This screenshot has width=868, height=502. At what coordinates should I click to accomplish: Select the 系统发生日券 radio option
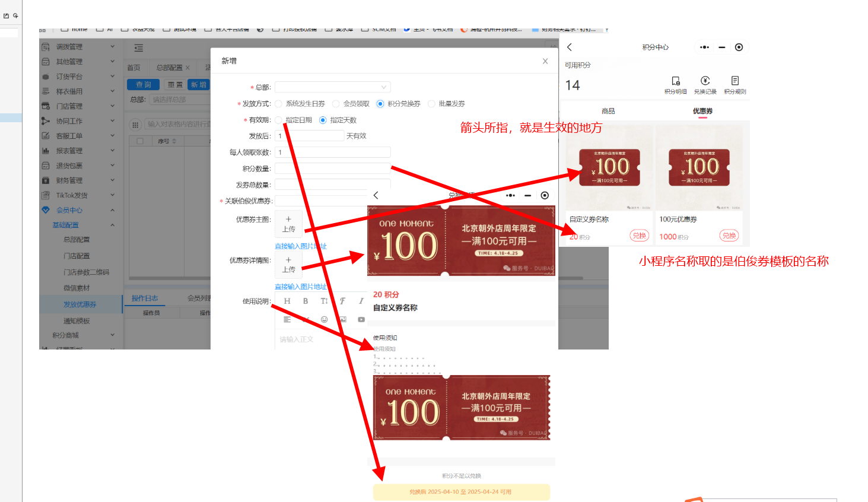click(278, 104)
